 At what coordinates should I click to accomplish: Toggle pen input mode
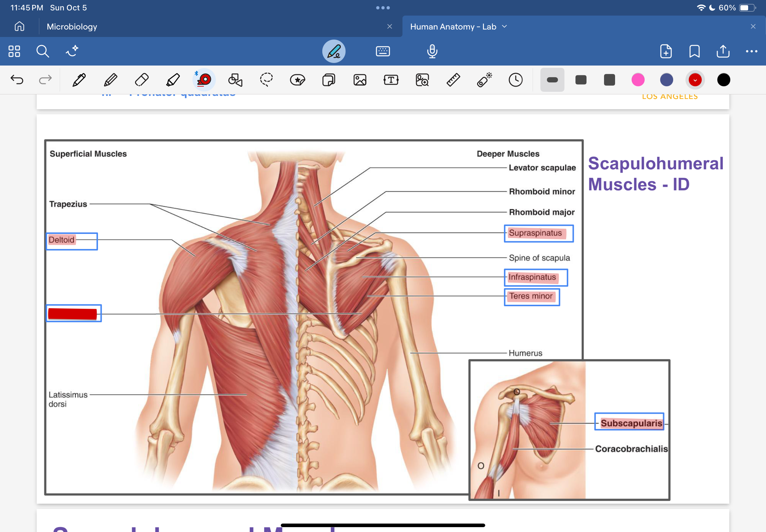point(333,51)
